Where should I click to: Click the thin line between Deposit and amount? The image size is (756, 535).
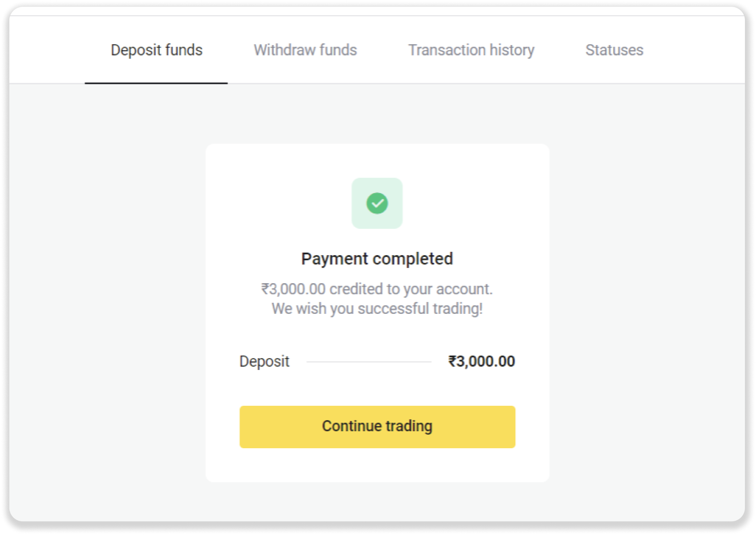(x=368, y=362)
